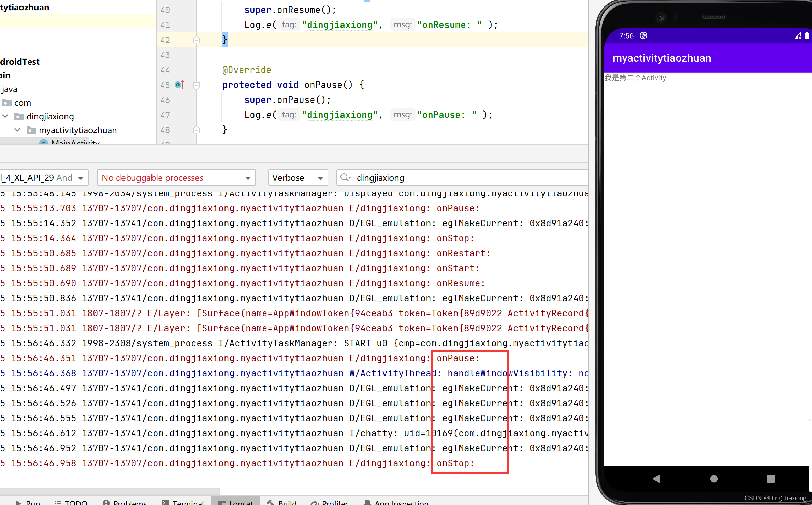Open the TODO tool window tab
The width and height of the screenshot is (812, 505).
coord(71,502)
